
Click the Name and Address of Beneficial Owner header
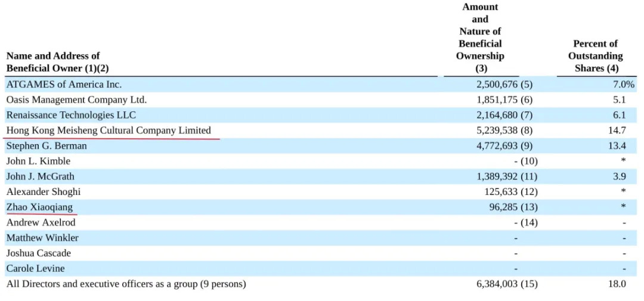57,62
